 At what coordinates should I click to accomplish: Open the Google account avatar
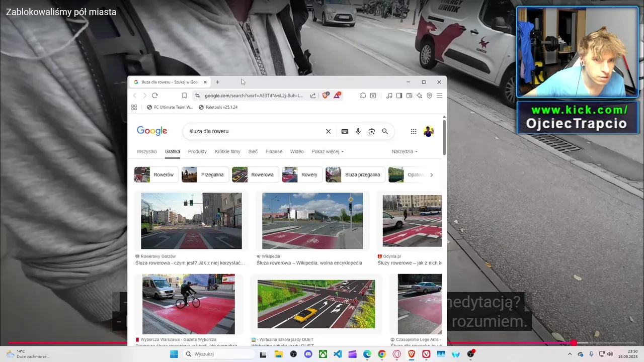click(x=429, y=131)
